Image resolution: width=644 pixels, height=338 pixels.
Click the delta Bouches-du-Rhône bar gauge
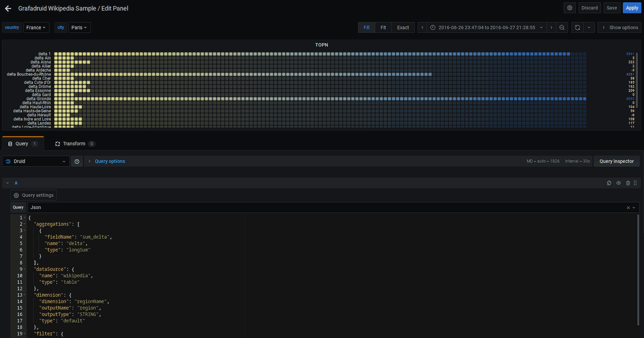coord(320,74)
